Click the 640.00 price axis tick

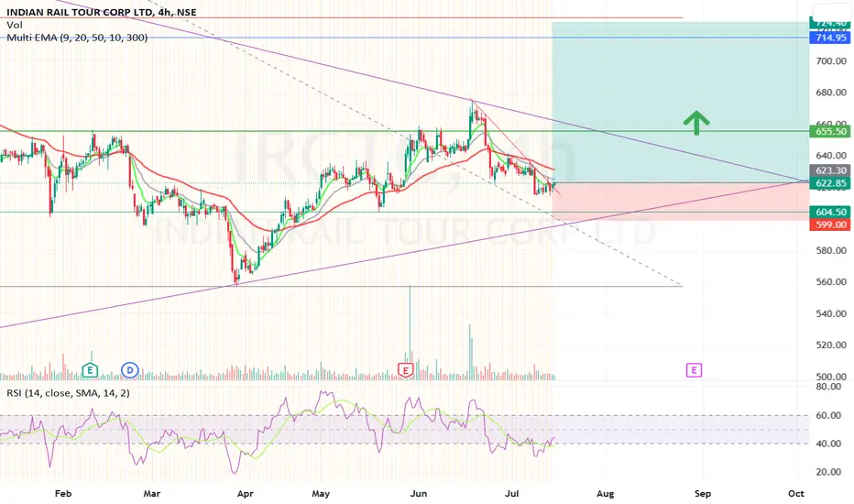coord(831,156)
